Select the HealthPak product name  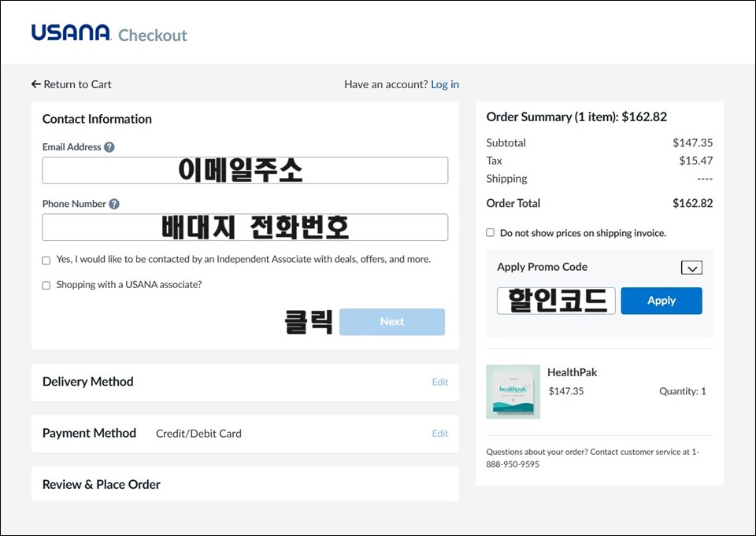click(x=572, y=372)
